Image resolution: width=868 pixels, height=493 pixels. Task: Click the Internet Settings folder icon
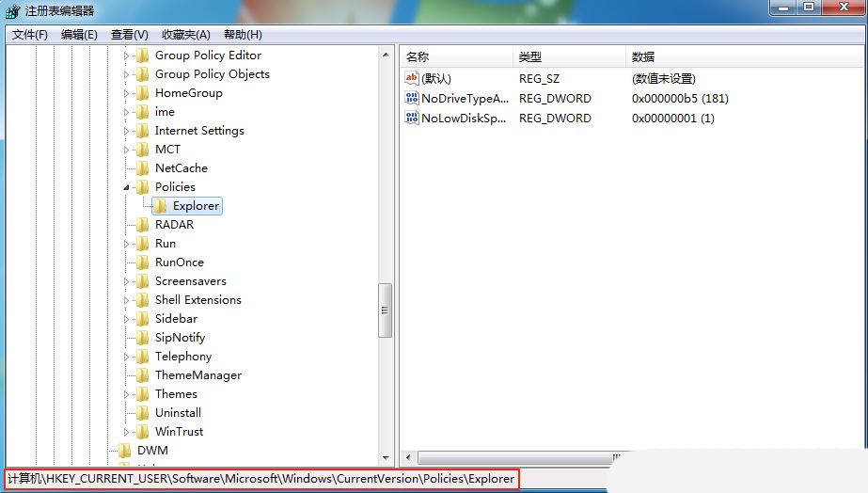(x=142, y=131)
